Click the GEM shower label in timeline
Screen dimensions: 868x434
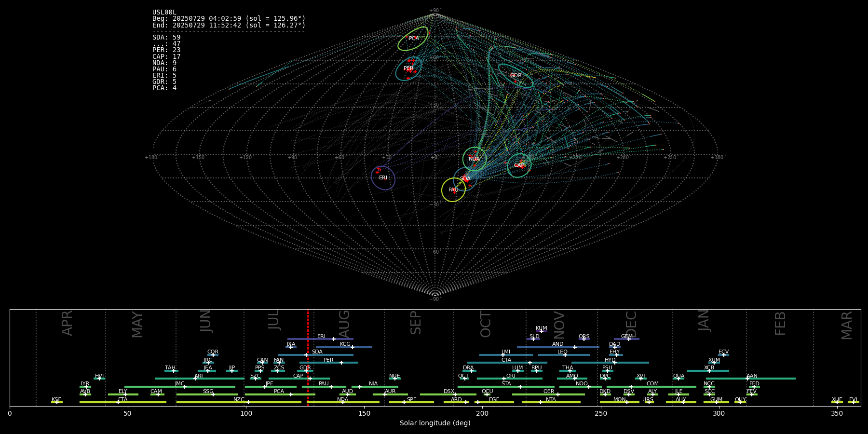[x=626, y=337]
